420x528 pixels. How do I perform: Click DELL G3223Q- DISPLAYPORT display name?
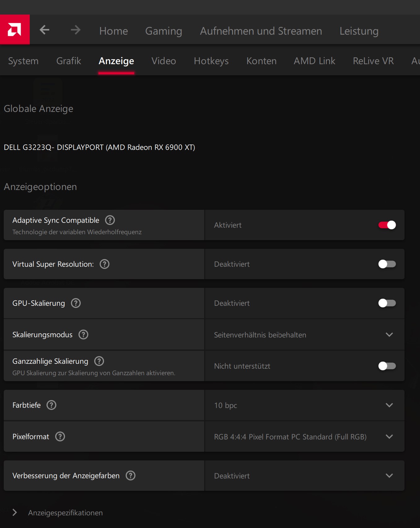coord(99,147)
